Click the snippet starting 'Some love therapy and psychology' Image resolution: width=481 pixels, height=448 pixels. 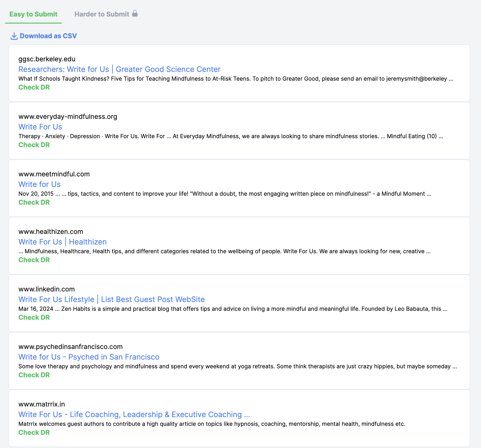[238, 367]
